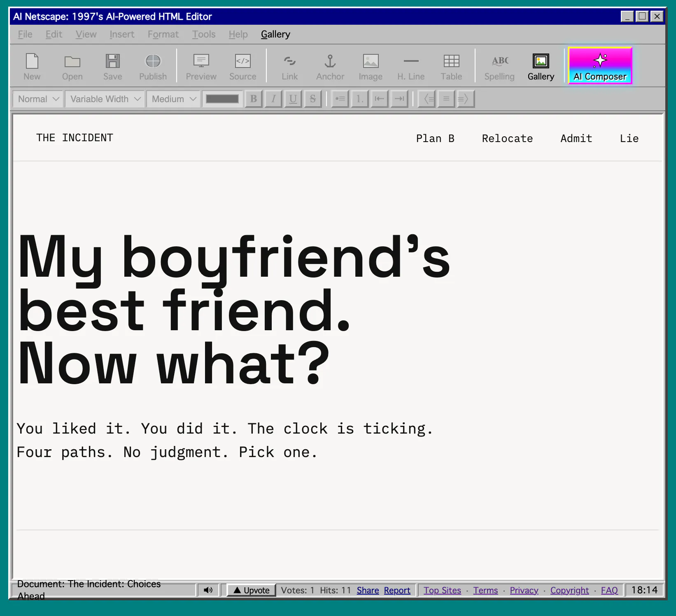Open the File menu
Screen dimensions: 676x616
point(25,34)
